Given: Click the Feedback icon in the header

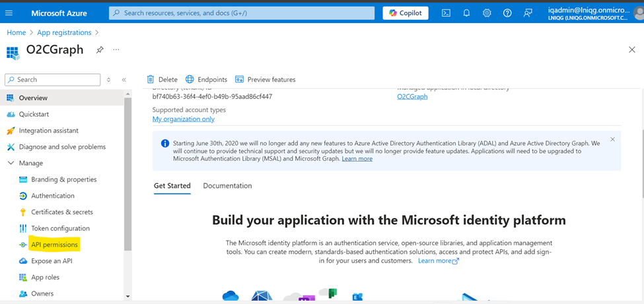Looking at the screenshot, I should tap(528, 13).
